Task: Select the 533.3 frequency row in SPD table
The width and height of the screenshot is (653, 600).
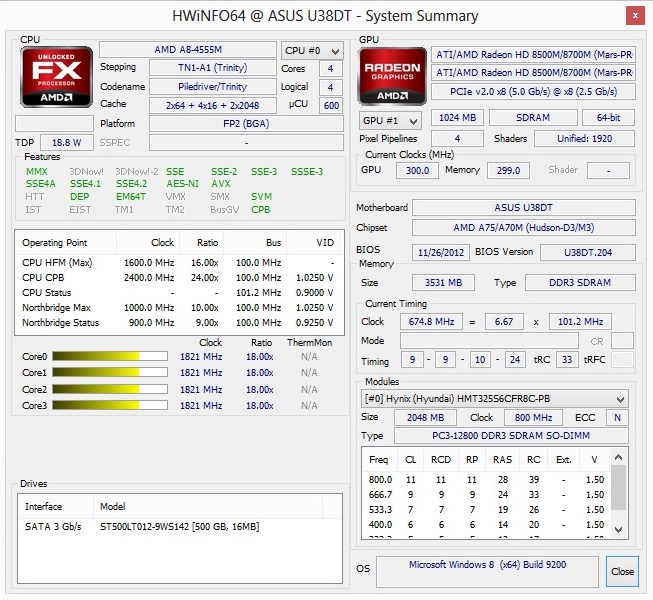Action: [x=486, y=510]
